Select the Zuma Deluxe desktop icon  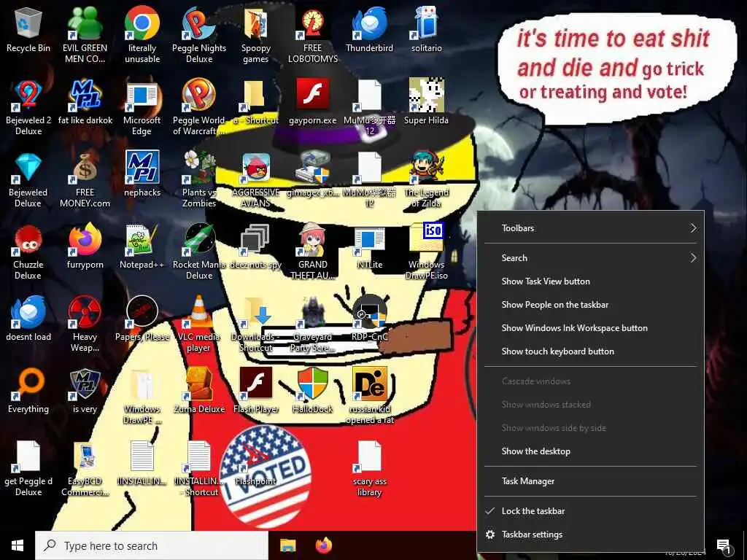tap(198, 384)
